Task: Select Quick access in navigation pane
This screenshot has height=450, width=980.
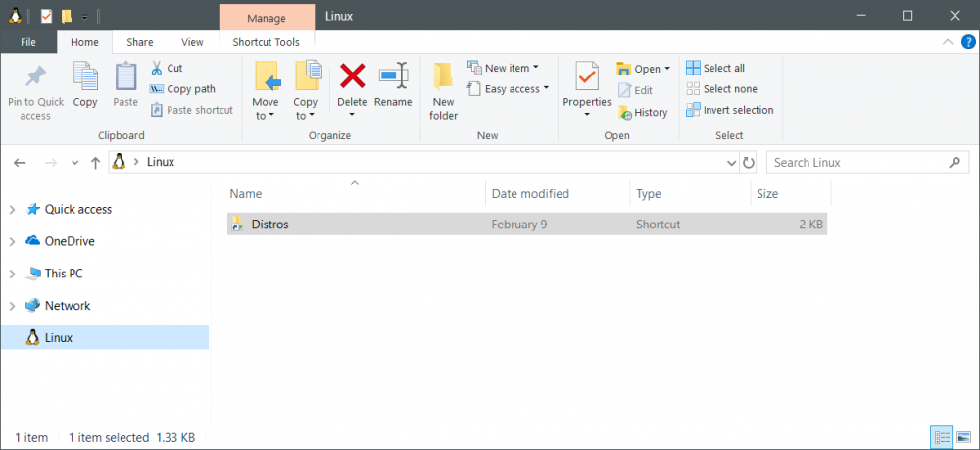Action: (x=78, y=210)
